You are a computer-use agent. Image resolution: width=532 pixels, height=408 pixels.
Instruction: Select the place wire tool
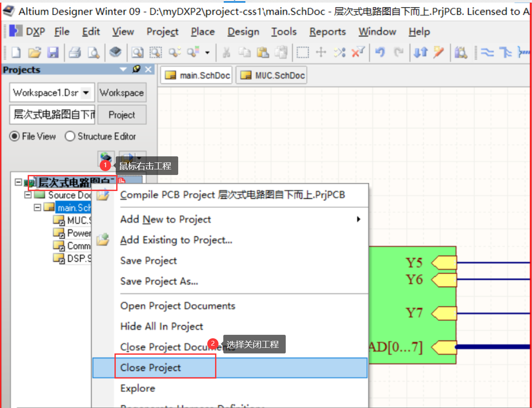(x=488, y=52)
